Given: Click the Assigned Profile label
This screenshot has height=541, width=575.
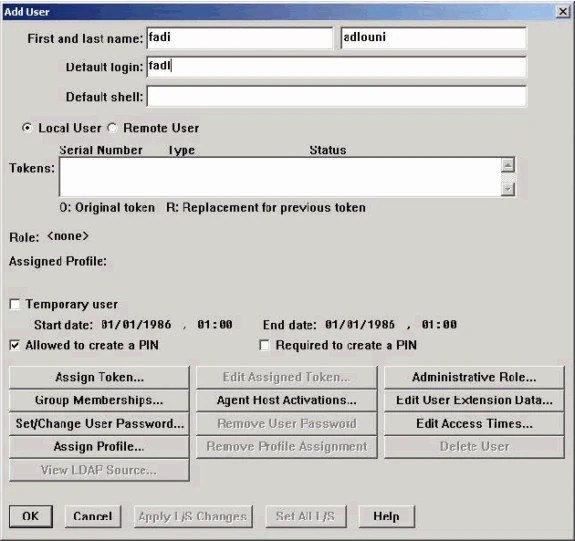Looking at the screenshot, I should pyautogui.click(x=58, y=262).
